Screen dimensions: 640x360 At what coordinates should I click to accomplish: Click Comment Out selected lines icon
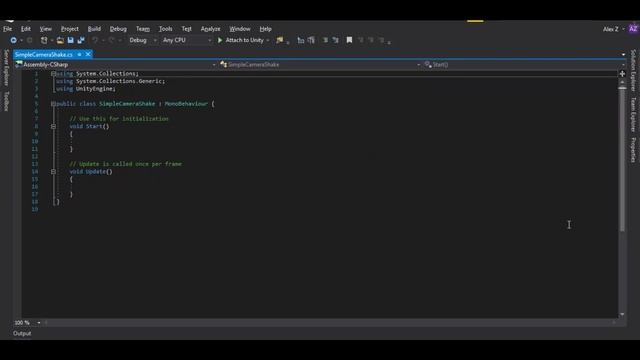tap(325, 40)
